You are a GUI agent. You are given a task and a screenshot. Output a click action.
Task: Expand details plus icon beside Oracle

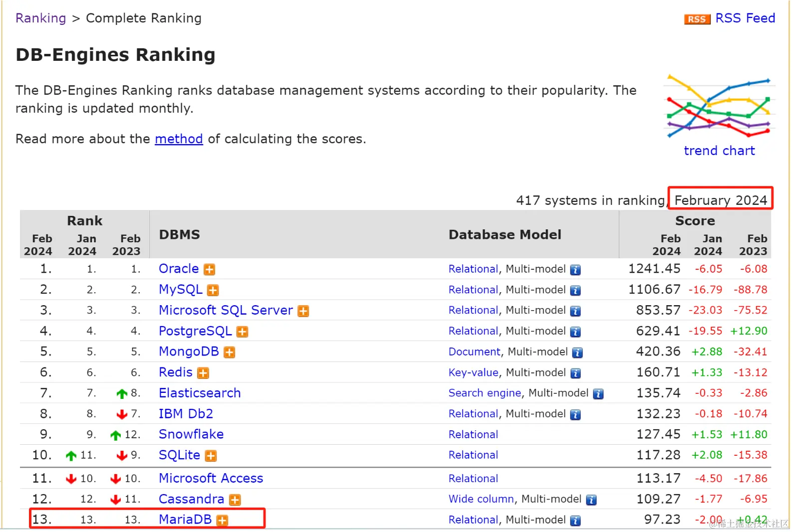click(210, 270)
